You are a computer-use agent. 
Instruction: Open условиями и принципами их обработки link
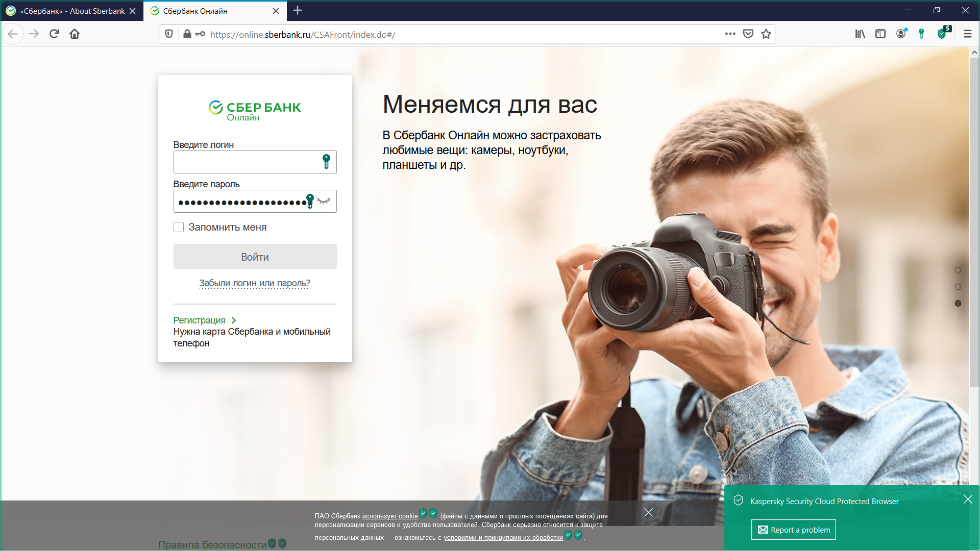(503, 538)
